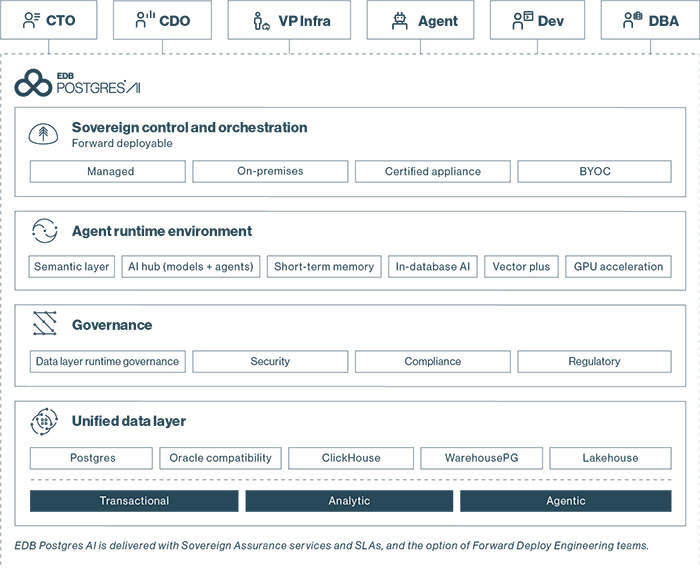Select Data layer runtime governance

pyautogui.click(x=108, y=362)
